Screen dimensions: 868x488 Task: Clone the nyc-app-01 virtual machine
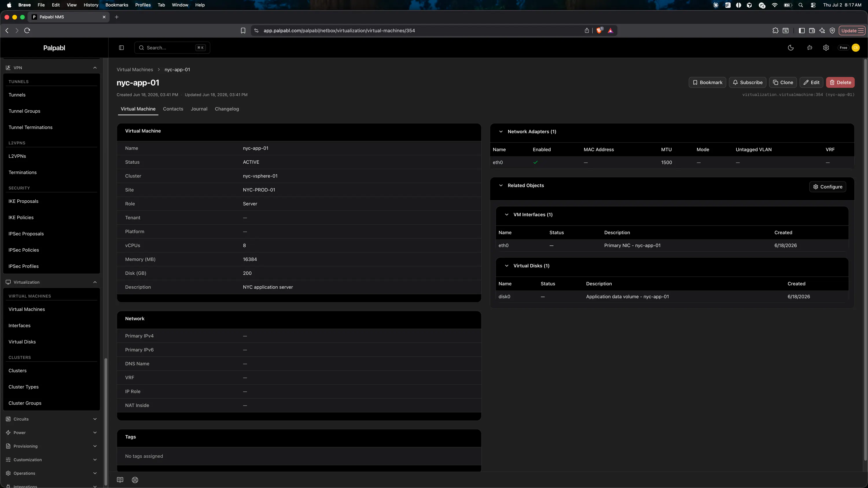tap(783, 82)
